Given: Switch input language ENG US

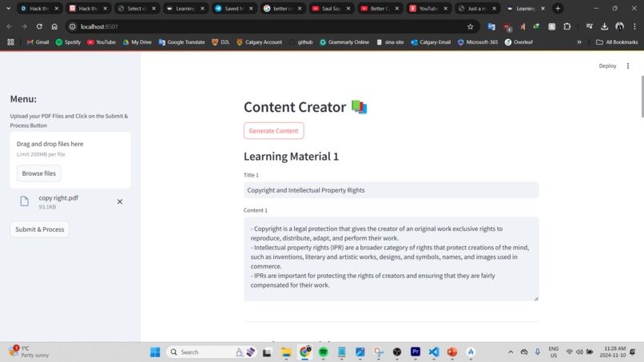Looking at the screenshot, I should tap(554, 352).
